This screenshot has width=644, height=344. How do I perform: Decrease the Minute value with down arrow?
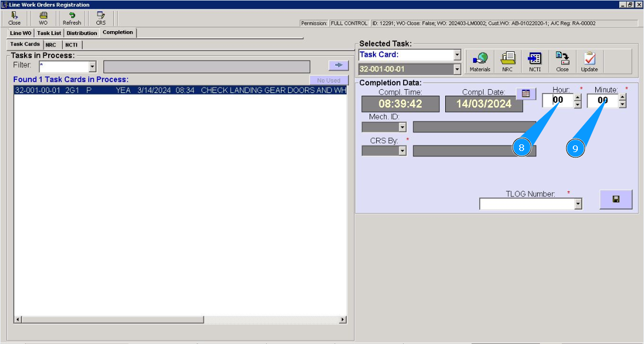(623, 104)
